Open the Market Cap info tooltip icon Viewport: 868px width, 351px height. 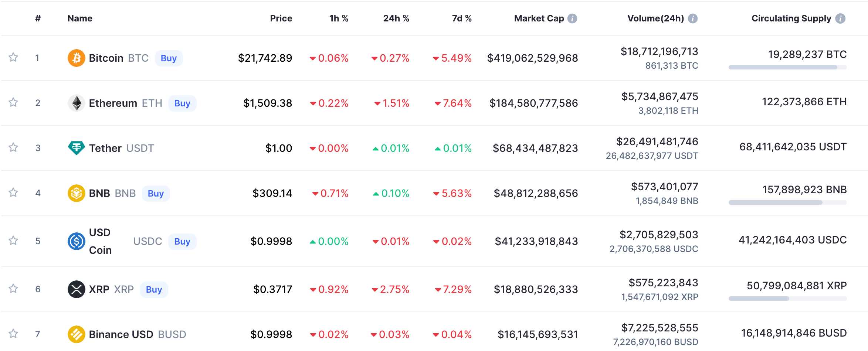click(572, 18)
